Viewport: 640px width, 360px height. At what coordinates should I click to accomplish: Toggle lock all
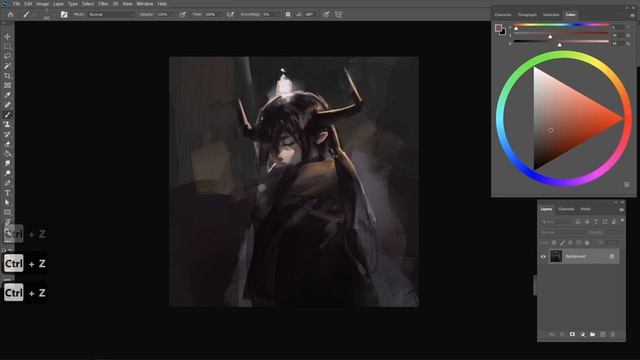tap(587, 242)
